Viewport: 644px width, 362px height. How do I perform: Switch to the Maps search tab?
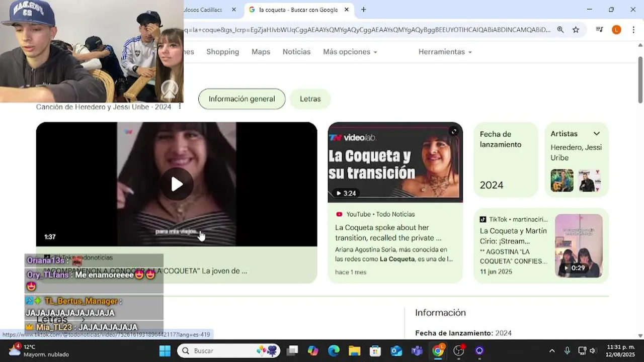tap(261, 52)
